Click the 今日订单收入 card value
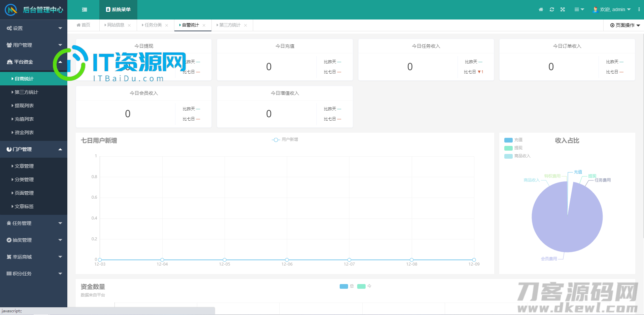 [551, 67]
